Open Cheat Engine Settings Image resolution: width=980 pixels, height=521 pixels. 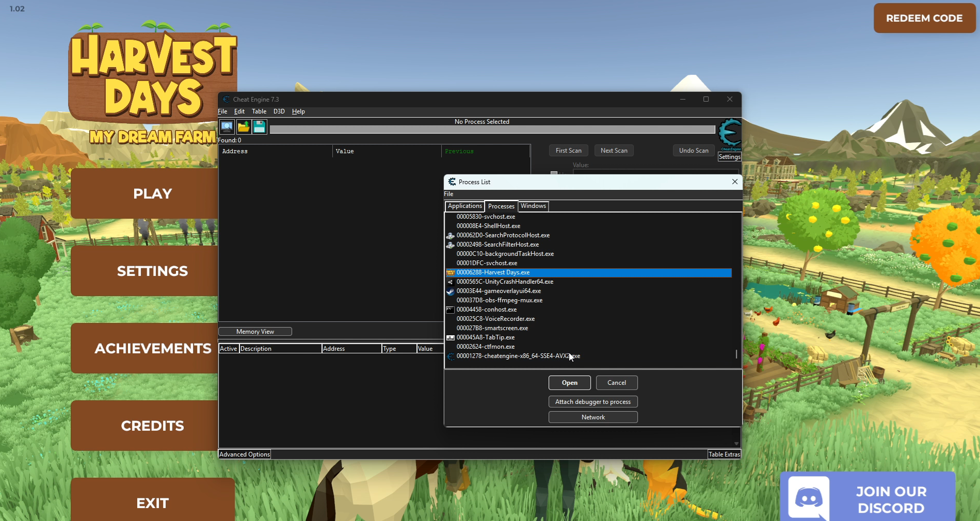tap(730, 157)
